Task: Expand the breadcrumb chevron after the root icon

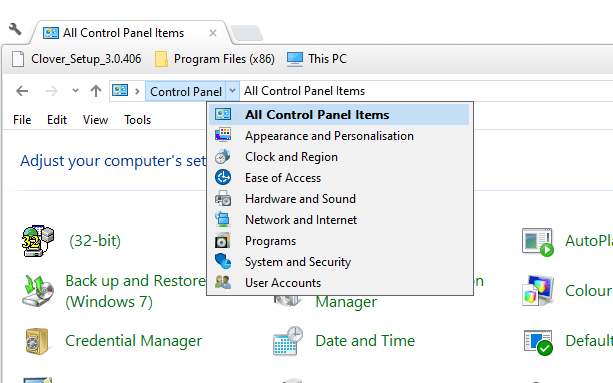Action: [137, 91]
